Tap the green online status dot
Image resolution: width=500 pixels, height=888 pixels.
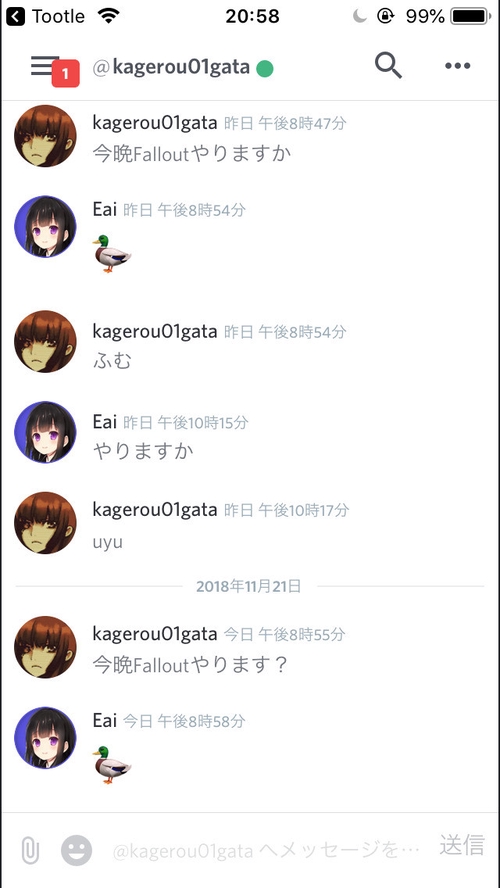tap(265, 69)
